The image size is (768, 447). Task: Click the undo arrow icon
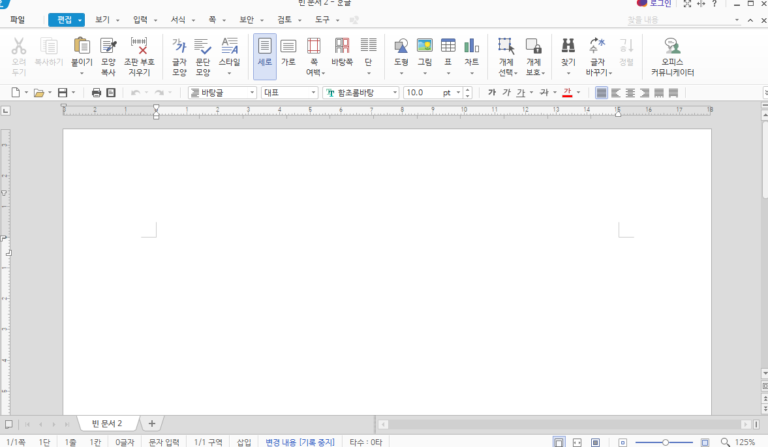(x=135, y=93)
